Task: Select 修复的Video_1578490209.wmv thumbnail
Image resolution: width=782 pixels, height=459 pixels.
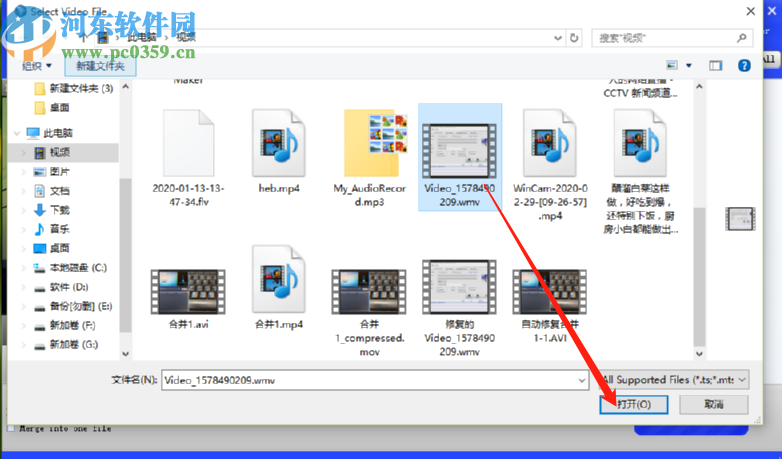Action: (459, 287)
